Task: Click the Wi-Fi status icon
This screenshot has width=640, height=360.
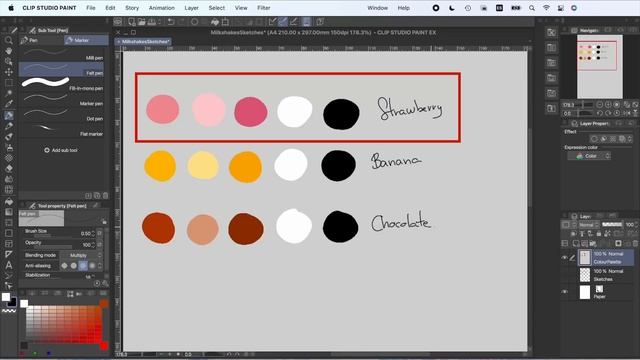Action: [546, 8]
